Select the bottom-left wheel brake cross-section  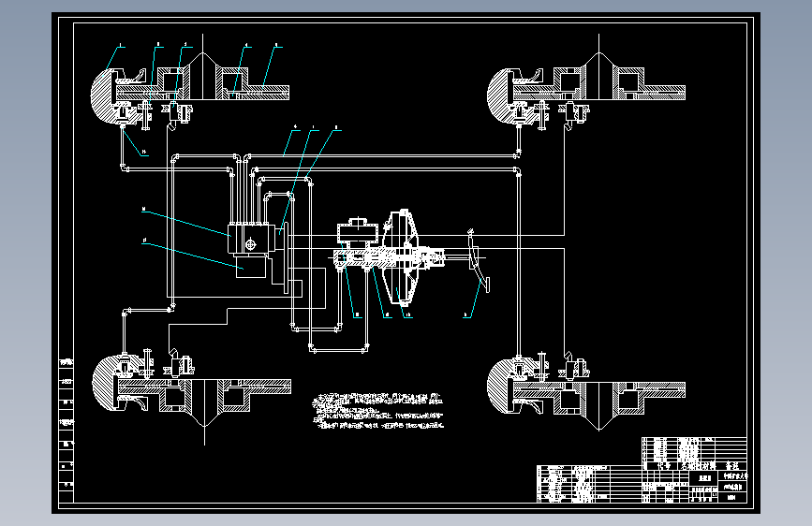191,396
